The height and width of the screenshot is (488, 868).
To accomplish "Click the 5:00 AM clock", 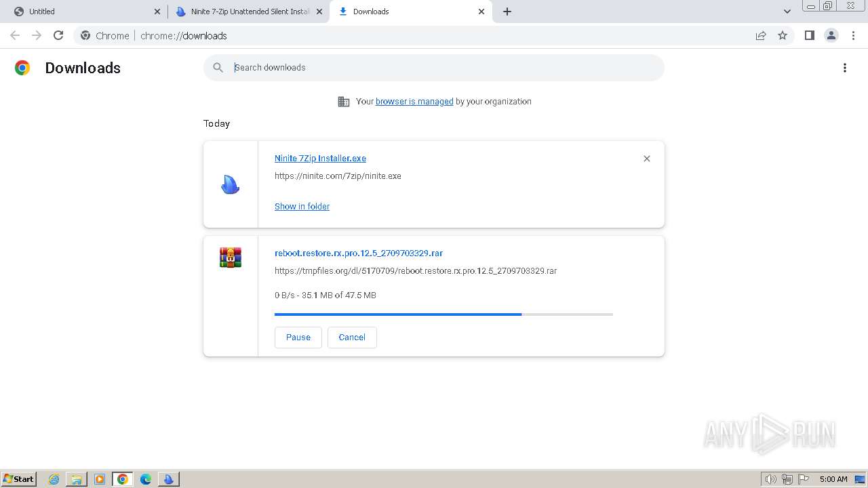I will [x=833, y=479].
